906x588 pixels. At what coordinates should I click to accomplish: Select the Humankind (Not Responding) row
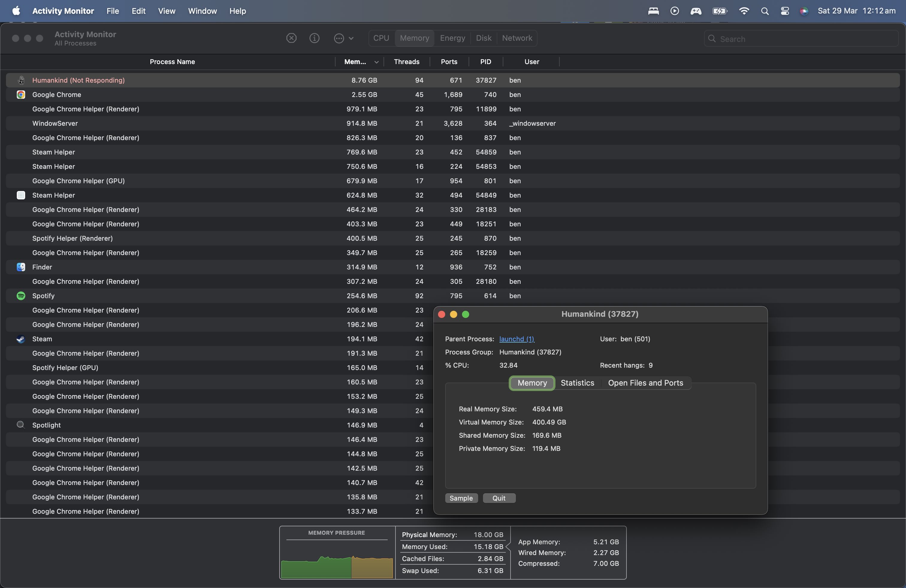point(453,80)
